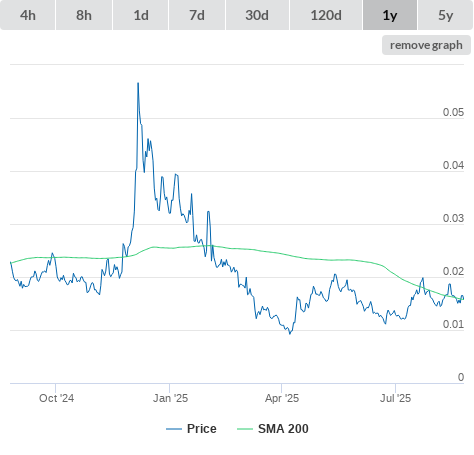This screenshot has width=474, height=455.
Task: Click the active 1y range tab
Action: 390,15
